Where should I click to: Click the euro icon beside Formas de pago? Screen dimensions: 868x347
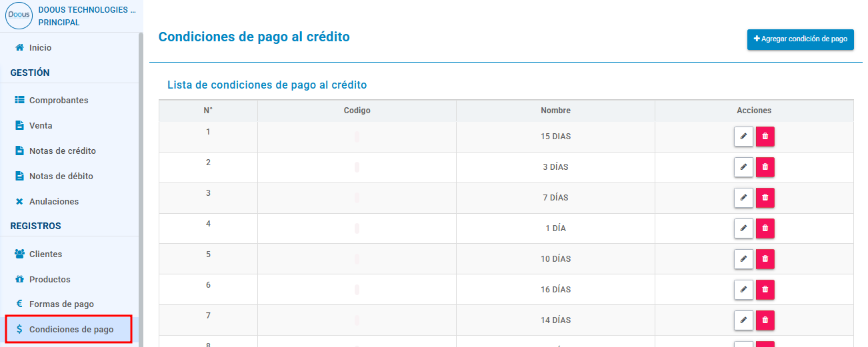[19, 304]
